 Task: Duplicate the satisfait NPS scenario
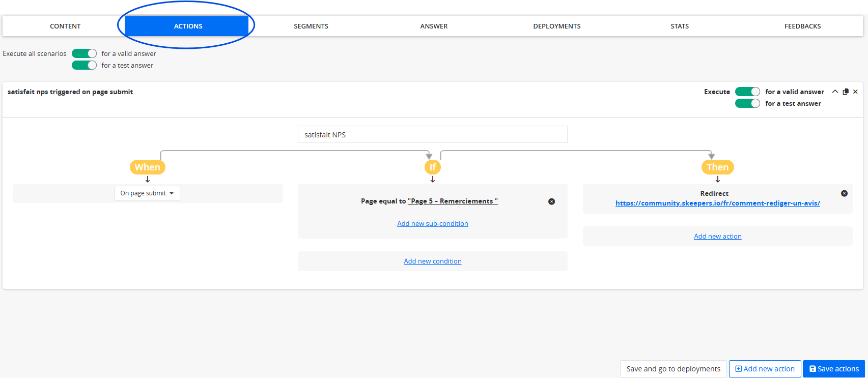pos(846,92)
